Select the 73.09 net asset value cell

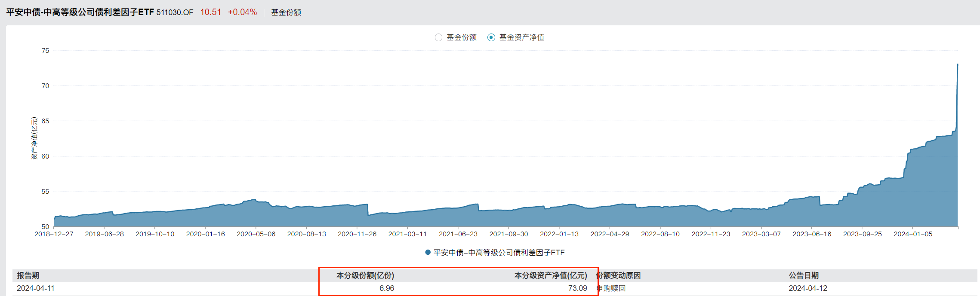point(577,288)
